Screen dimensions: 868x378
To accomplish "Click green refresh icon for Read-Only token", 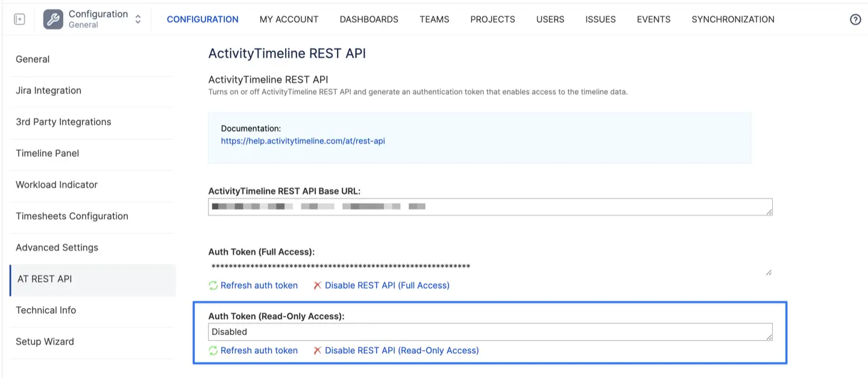I will [213, 350].
